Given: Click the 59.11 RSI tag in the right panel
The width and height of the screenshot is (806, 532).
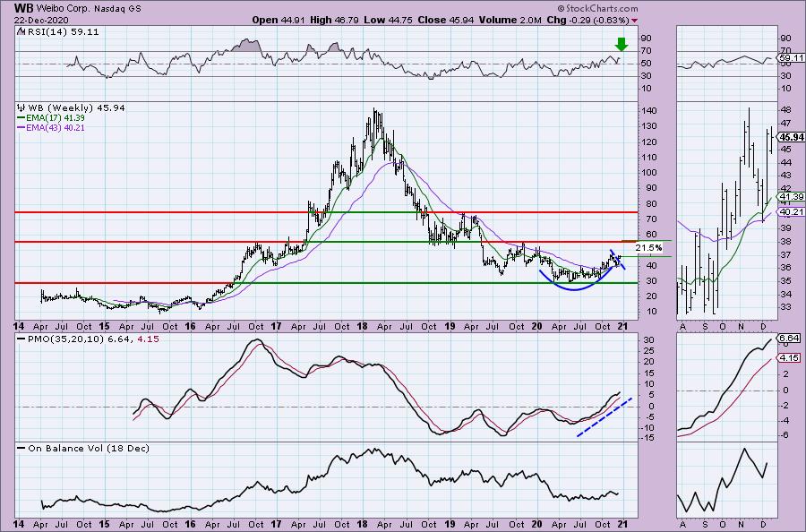Looking at the screenshot, I should 791,58.
